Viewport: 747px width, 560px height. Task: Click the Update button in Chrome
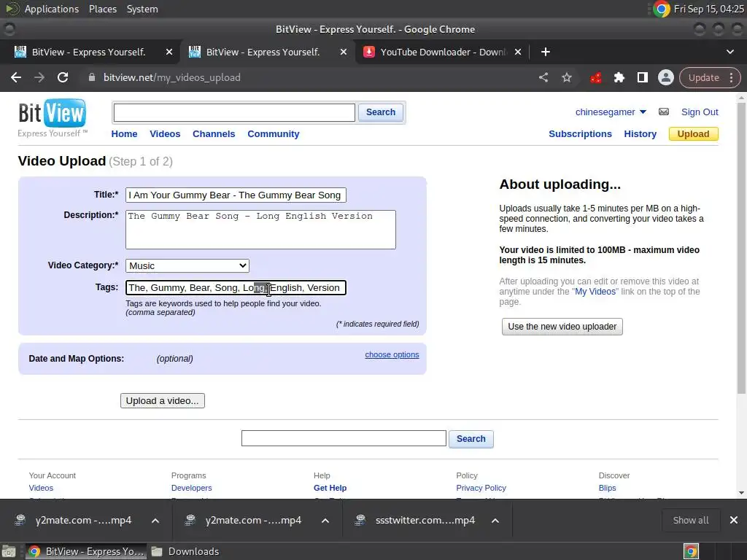(704, 77)
